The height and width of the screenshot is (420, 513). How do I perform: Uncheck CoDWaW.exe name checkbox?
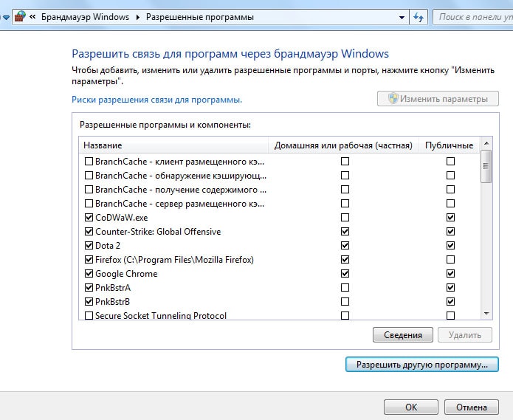tap(89, 217)
